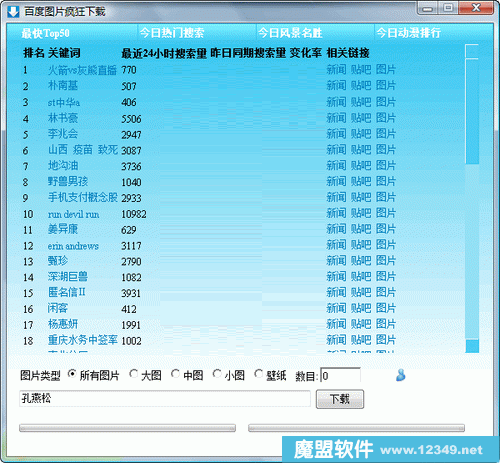Screen dimensions: 500x463
Task: Select the 小图 radio button
Action: (x=217, y=374)
